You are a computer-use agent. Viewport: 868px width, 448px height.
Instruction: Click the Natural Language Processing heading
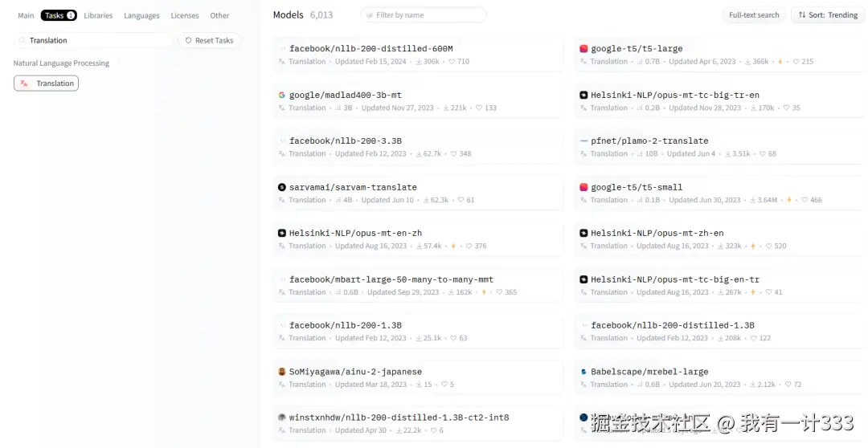61,63
